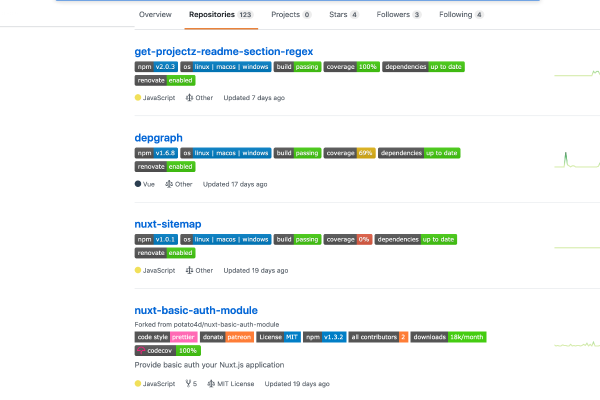Click the donate patreon badge
Viewport: 600px width, 400px height.
click(x=227, y=337)
